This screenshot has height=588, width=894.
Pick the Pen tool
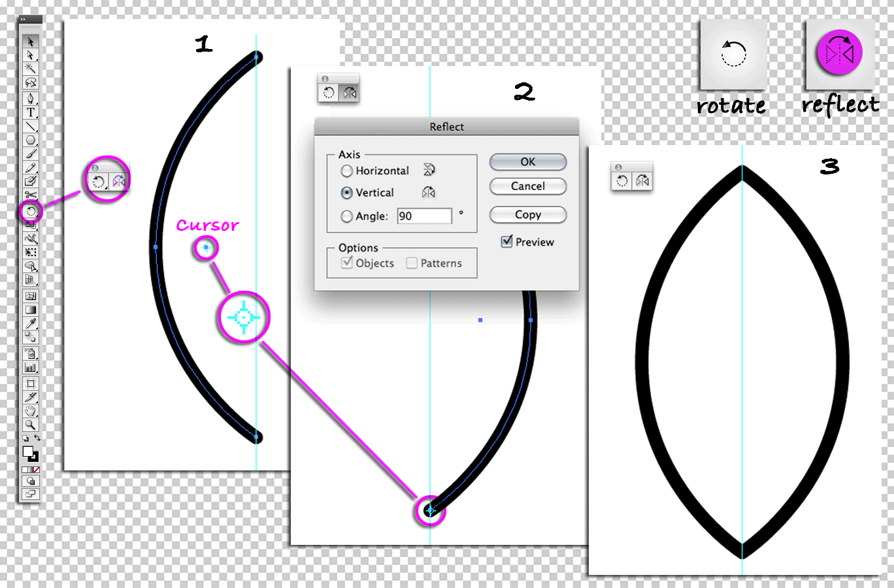(x=30, y=99)
